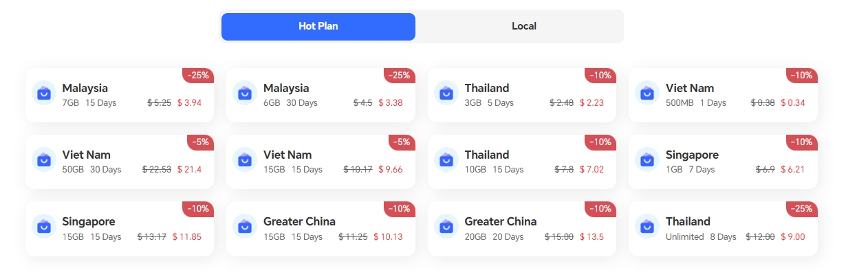Switch to the Local tab
868x277 pixels.
click(523, 27)
